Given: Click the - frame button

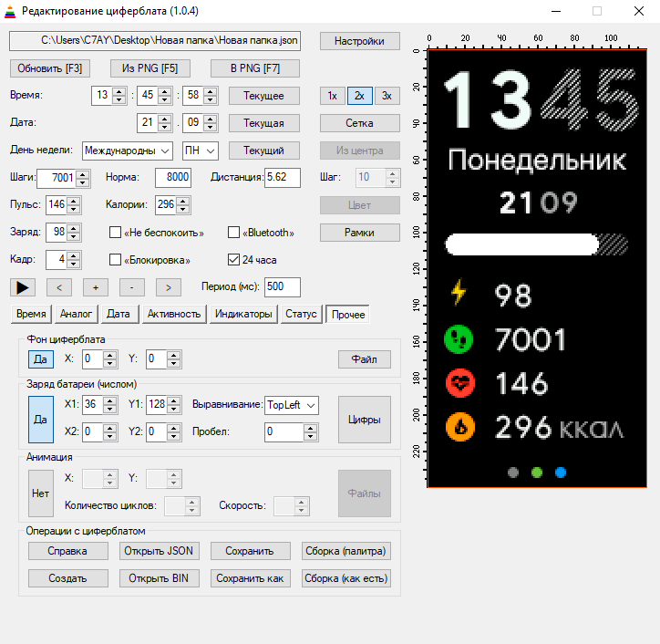Looking at the screenshot, I should tap(132, 287).
